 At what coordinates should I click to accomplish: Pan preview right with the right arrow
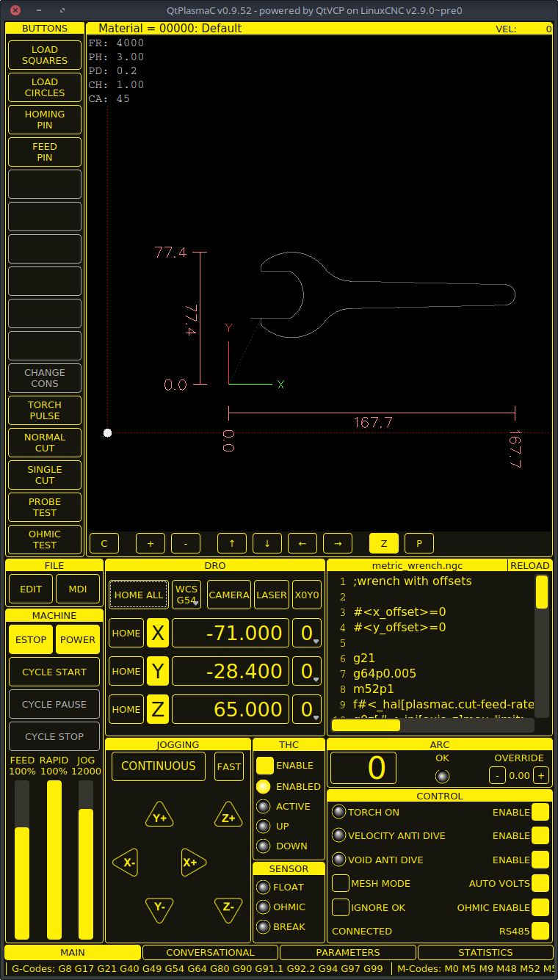pyautogui.click(x=338, y=543)
